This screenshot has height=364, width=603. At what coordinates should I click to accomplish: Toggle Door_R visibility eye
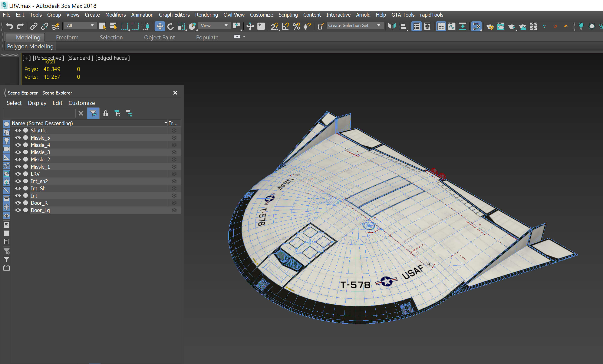(x=18, y=203)
